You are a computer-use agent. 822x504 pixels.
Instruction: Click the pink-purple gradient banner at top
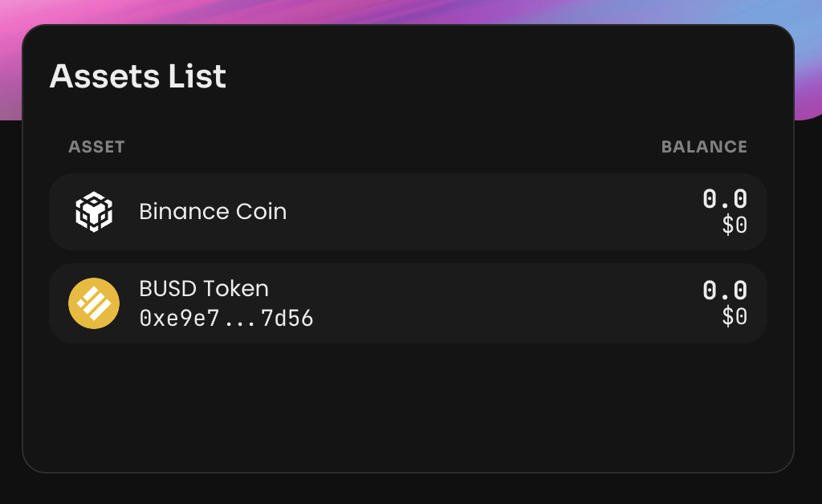(x=411, y=11)
